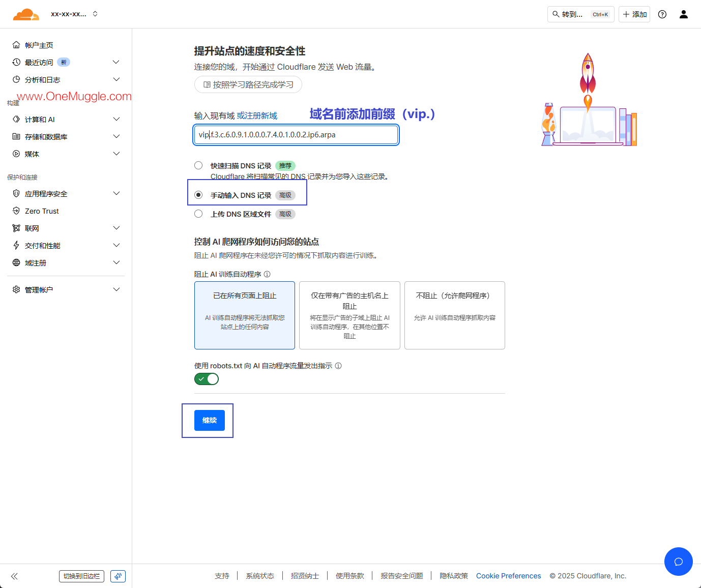
Task: Click the 切换到旧边栏 button
Action: click(81, 576)
